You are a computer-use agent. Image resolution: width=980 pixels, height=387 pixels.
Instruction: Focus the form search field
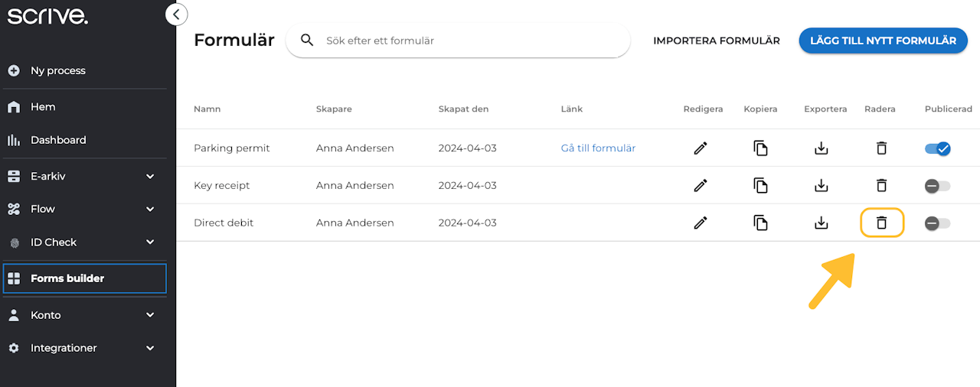(467, 41)
